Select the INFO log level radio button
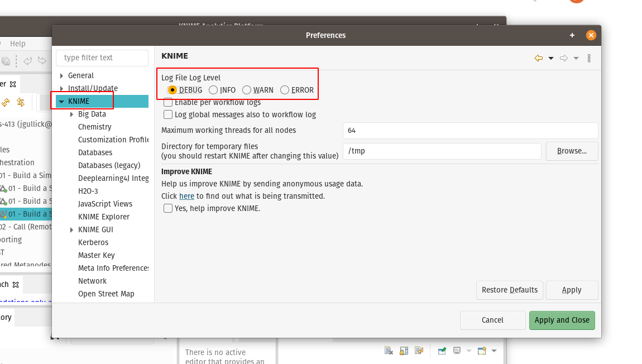Image resolution: width=642 pixels, height=364 pixels. pyautogui.click(x=213, y=90)
